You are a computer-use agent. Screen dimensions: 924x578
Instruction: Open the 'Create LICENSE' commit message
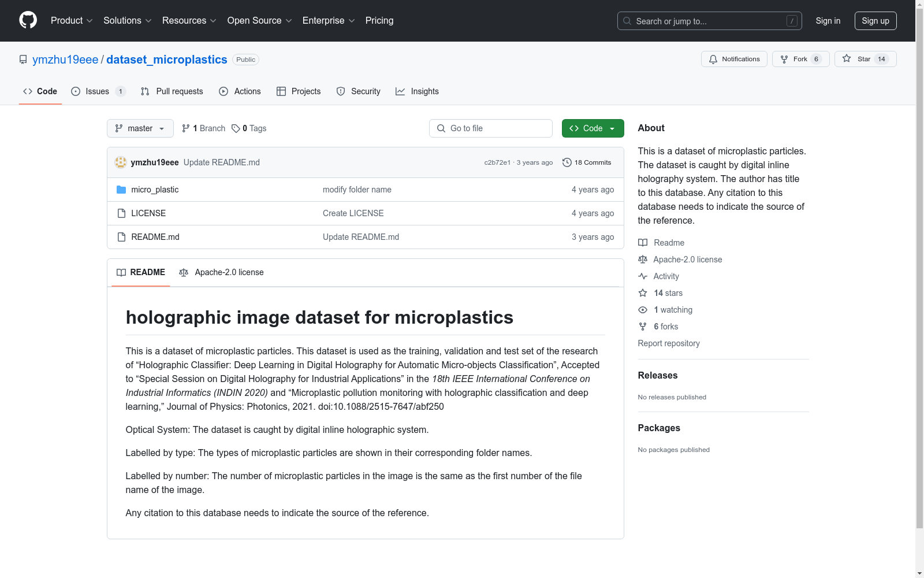point(353,213)
